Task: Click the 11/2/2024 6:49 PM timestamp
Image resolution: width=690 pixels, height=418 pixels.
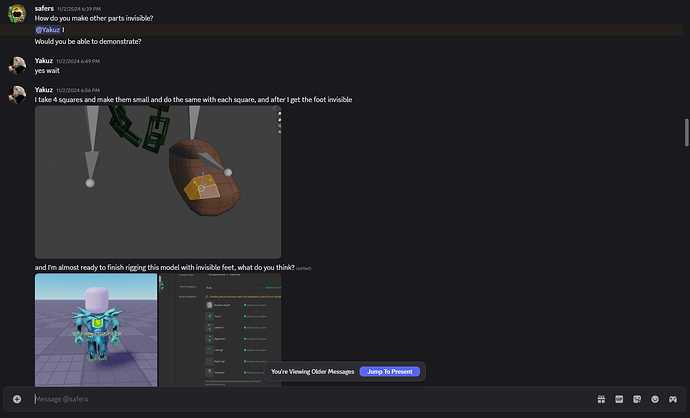Action: (78, 61)
